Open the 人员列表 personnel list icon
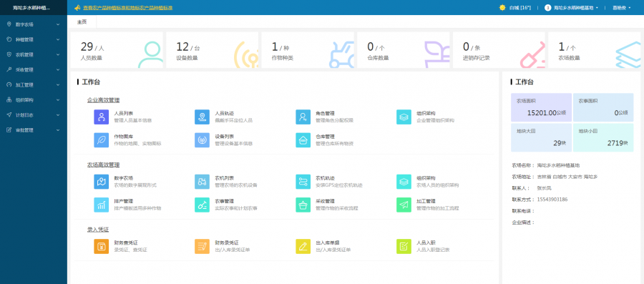 (x=101, y=117)
